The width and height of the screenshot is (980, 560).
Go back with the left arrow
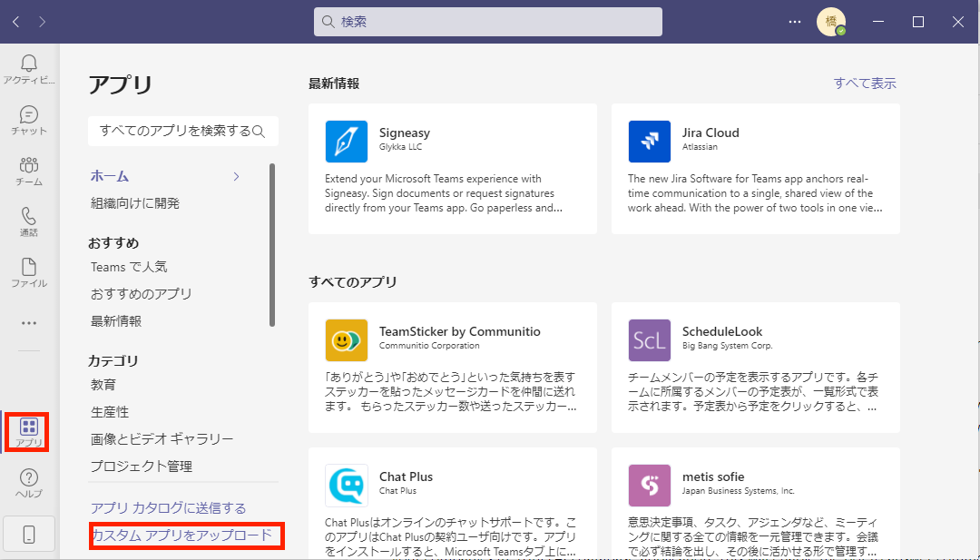16,22
